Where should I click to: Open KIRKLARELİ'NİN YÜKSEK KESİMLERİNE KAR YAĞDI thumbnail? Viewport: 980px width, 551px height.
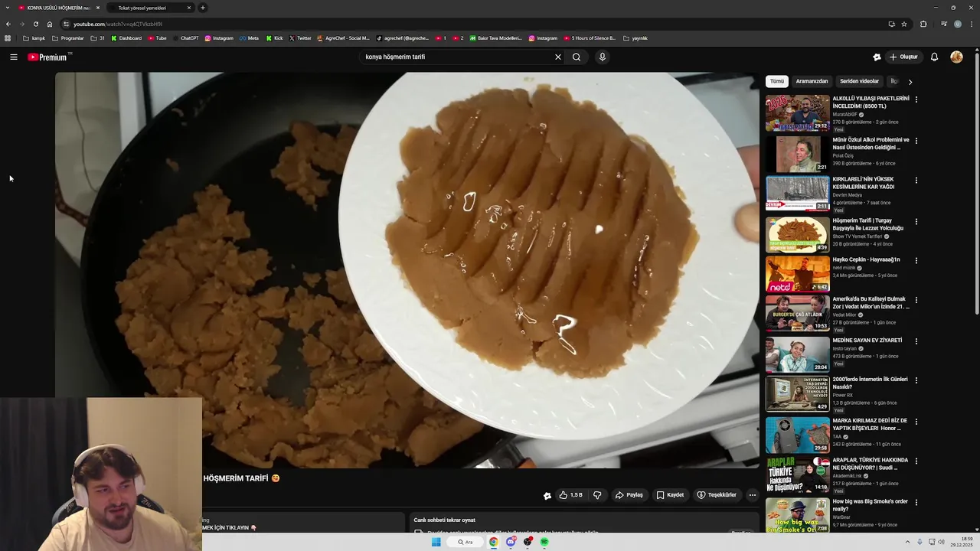click(797, 194)
